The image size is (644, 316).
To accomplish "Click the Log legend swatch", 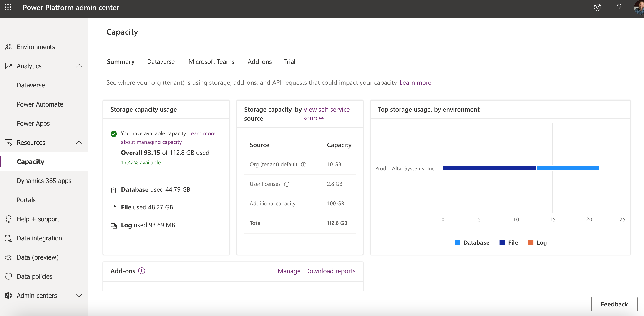I will click(x=531, y=242).
